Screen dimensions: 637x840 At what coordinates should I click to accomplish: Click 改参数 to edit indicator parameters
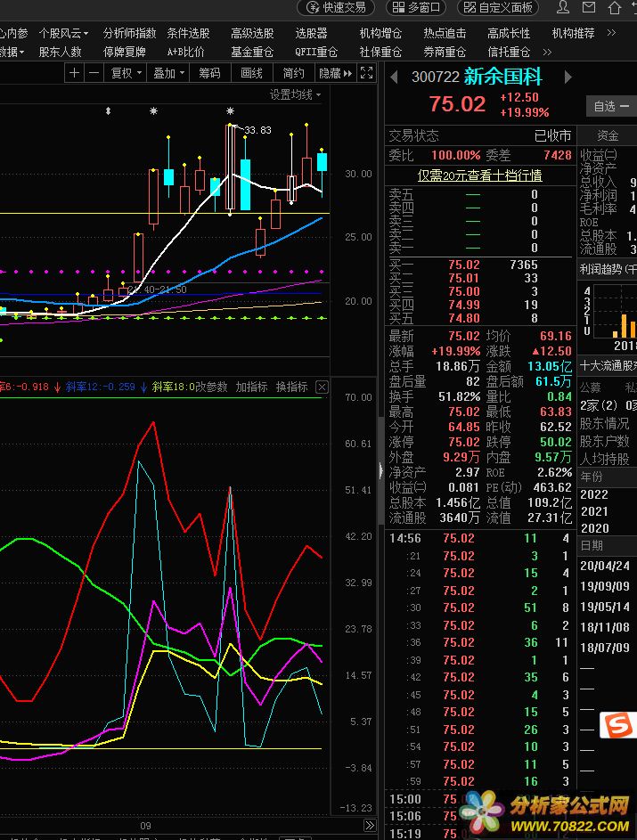(x=212, y=387)
